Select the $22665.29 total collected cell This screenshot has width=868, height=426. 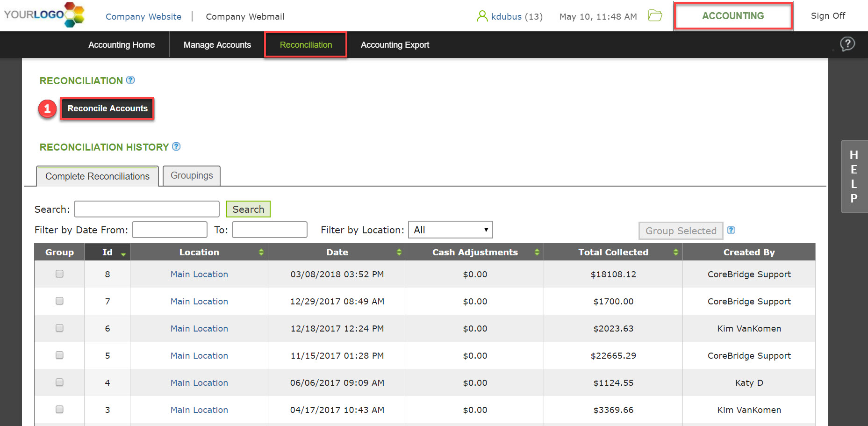coord(613,356)
